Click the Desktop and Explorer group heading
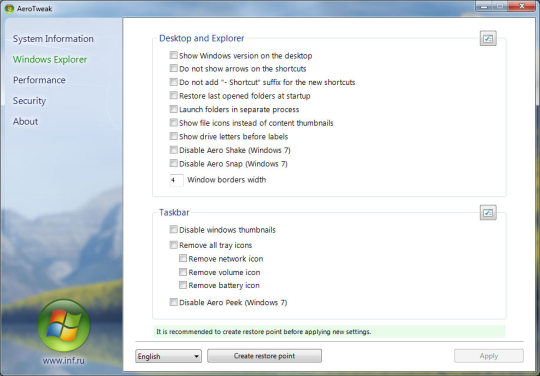540x376 pixels. (201, 38)
